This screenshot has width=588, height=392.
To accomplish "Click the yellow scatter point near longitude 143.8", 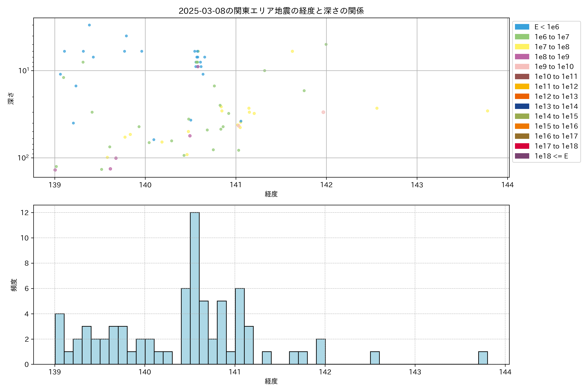I will click(488, 111).
